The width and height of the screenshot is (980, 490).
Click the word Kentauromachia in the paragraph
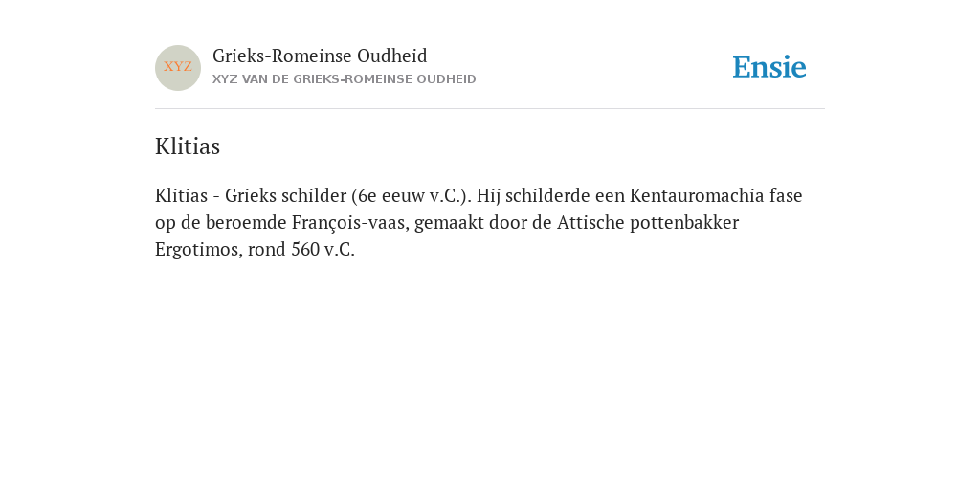click(x=697, y=195)
